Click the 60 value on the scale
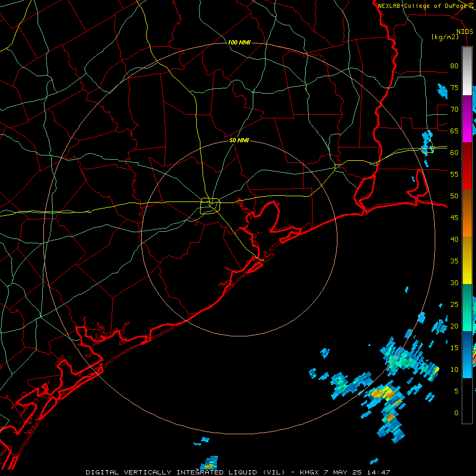Screen dimensions: 476x476 coord(454,153)
